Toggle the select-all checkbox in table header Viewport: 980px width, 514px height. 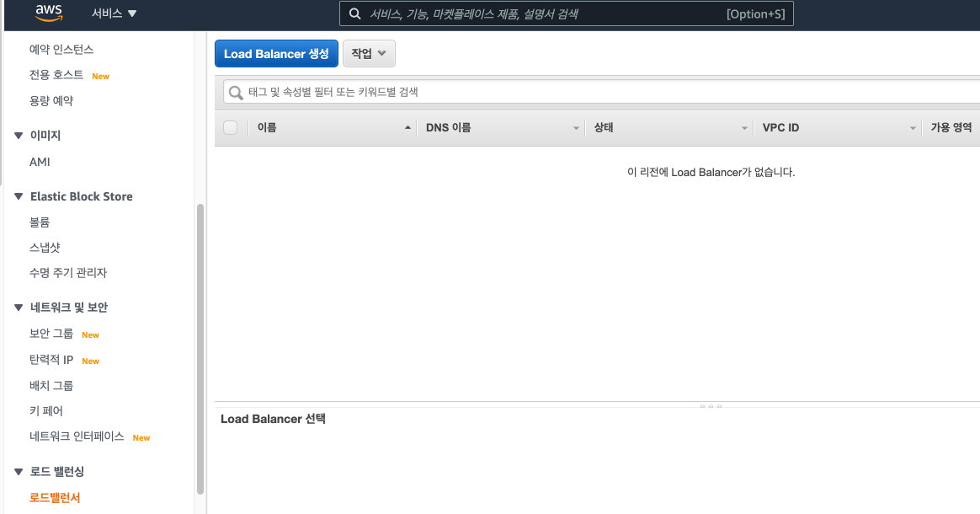point(231,127)
